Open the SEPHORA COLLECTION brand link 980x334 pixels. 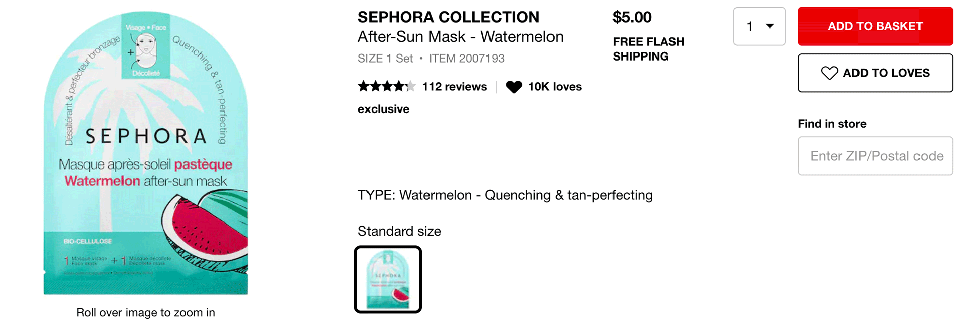(x=449, y=17)
